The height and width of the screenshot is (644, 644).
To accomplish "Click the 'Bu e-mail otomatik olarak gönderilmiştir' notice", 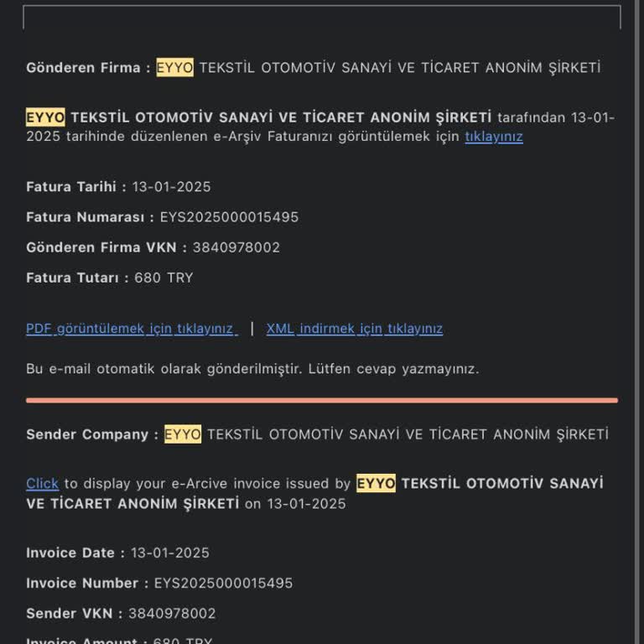I will (252, 369).
